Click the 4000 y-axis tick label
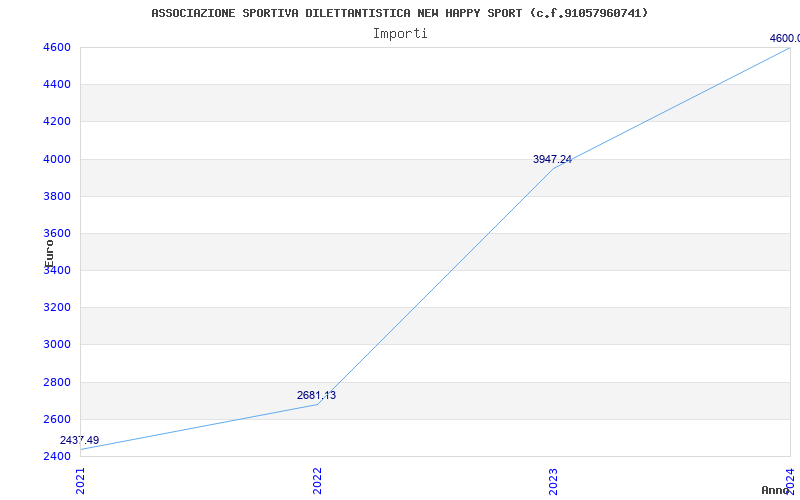800x500 pixels. [57, 159]
